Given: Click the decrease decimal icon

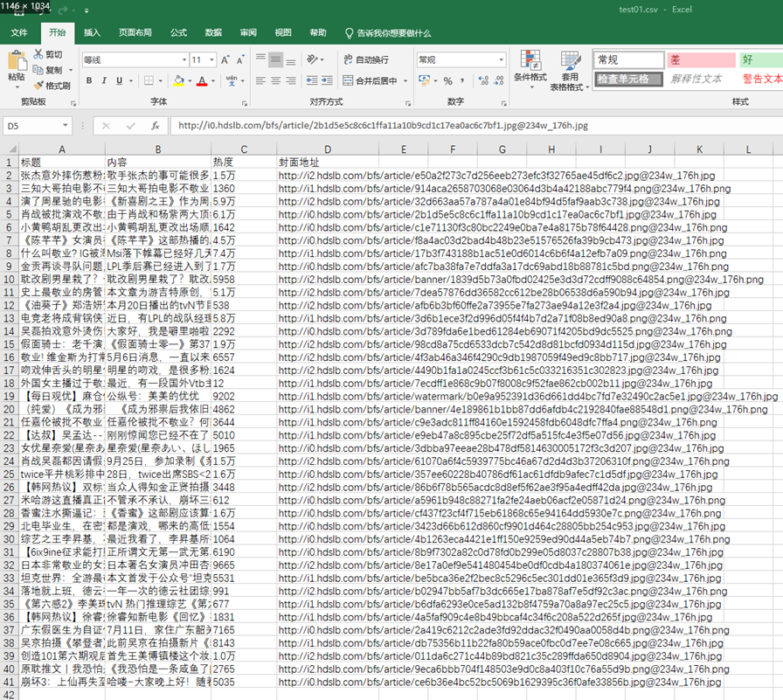Looking at the screenshot, I should pyautogui.click(x=499, y=80).
